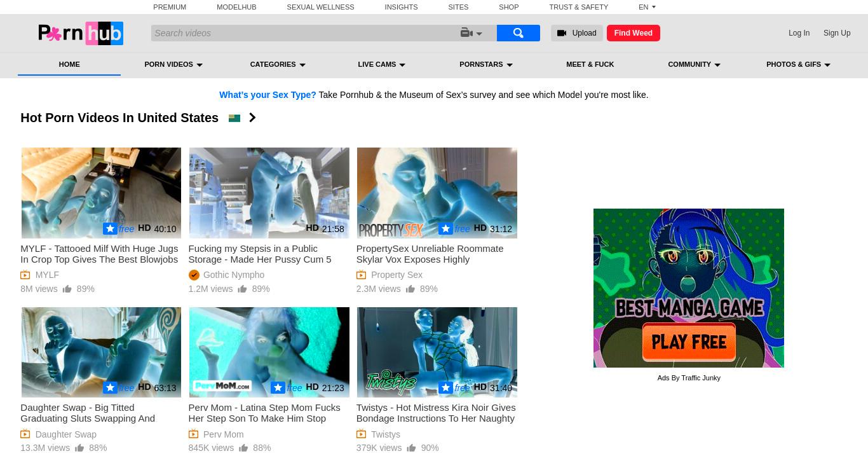The width and height of the screenshot is (868, 463).
Task: Open the Property Sex channel link
Action: pos(397,275)
